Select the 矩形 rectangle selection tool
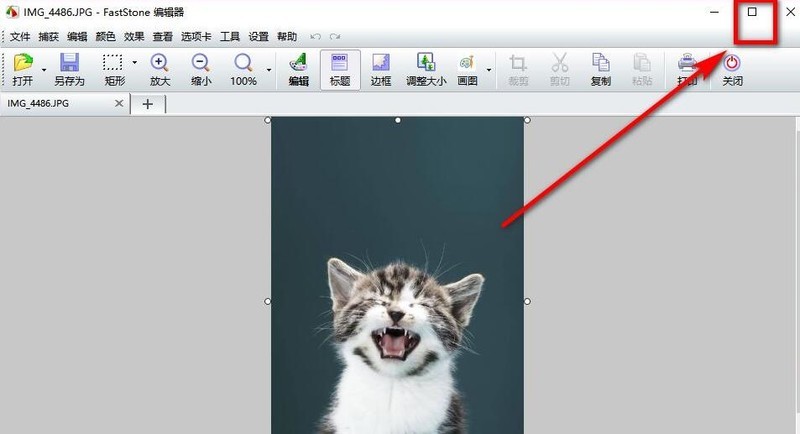Screen dimensions: 800x434 (113, 64)
